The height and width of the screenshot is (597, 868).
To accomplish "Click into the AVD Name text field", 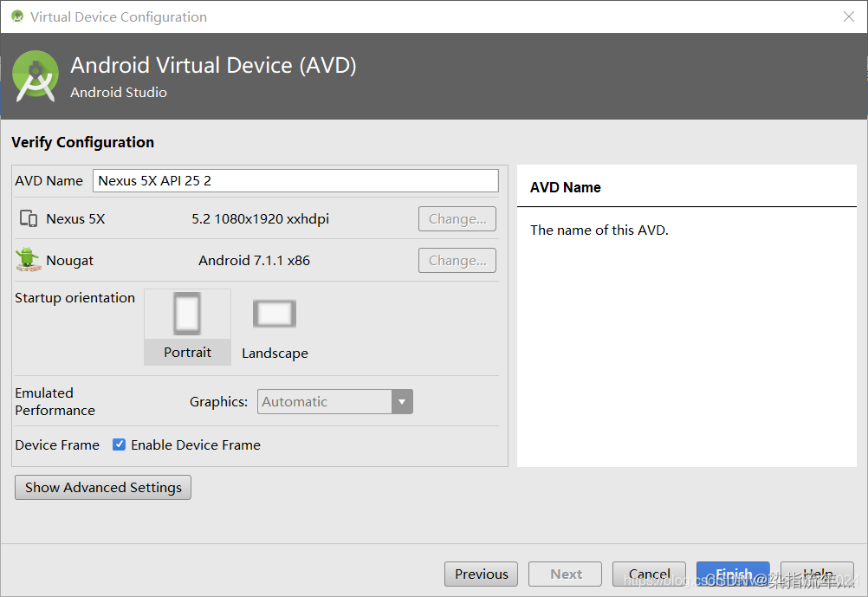I will point(295,180).
